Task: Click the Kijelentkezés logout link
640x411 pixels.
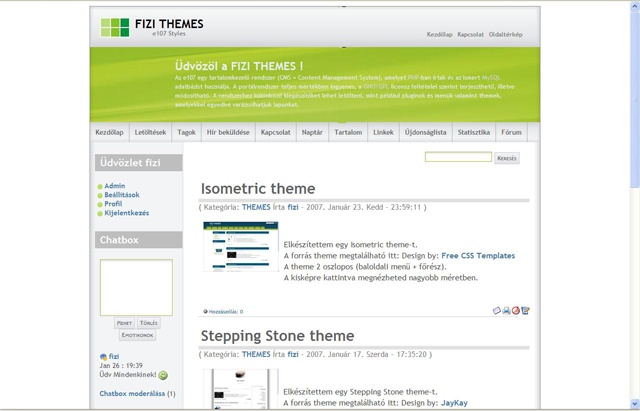Action: pos(128,213)
